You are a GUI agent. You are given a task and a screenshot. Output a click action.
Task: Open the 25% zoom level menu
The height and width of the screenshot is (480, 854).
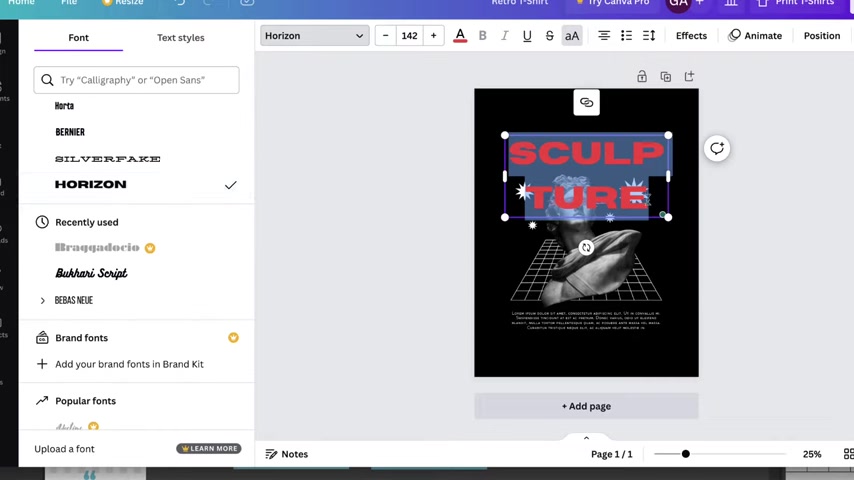812,454
